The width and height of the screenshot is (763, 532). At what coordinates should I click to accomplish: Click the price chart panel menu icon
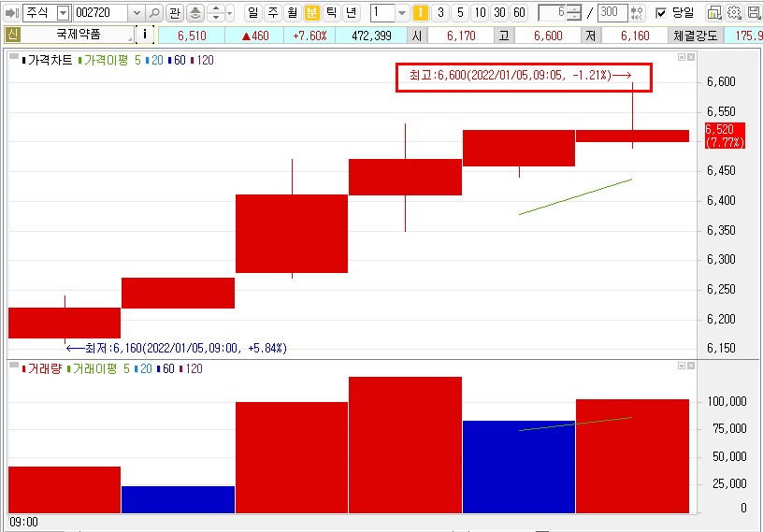point(14,56)
